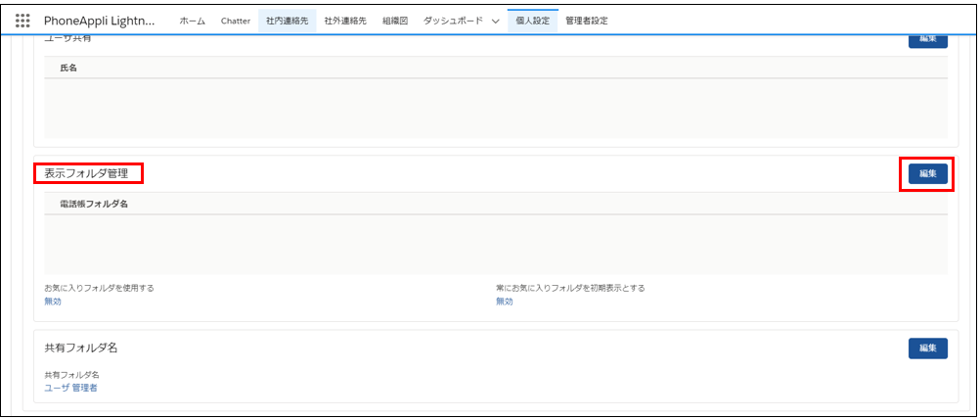Click the ユーザ 管理者 value
This screenshot has height=418, width=980.
(x=70, y=388)
